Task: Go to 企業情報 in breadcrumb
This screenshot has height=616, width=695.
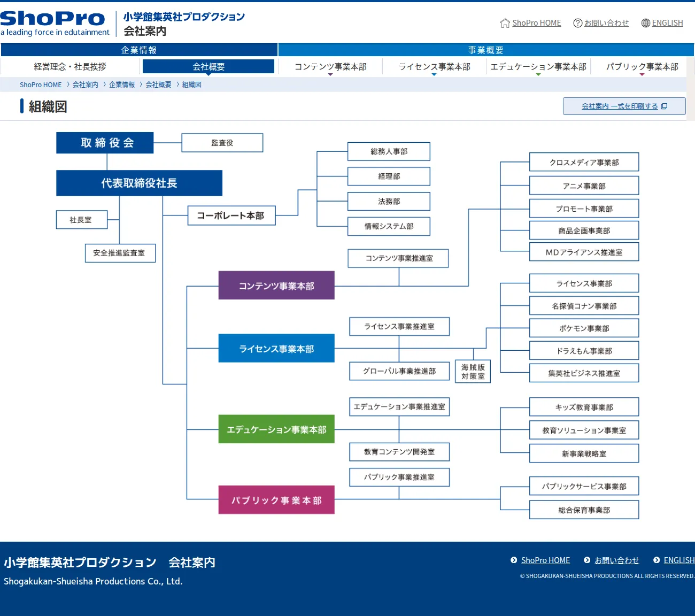Action: pyautogui.click(x=122, y=84)
